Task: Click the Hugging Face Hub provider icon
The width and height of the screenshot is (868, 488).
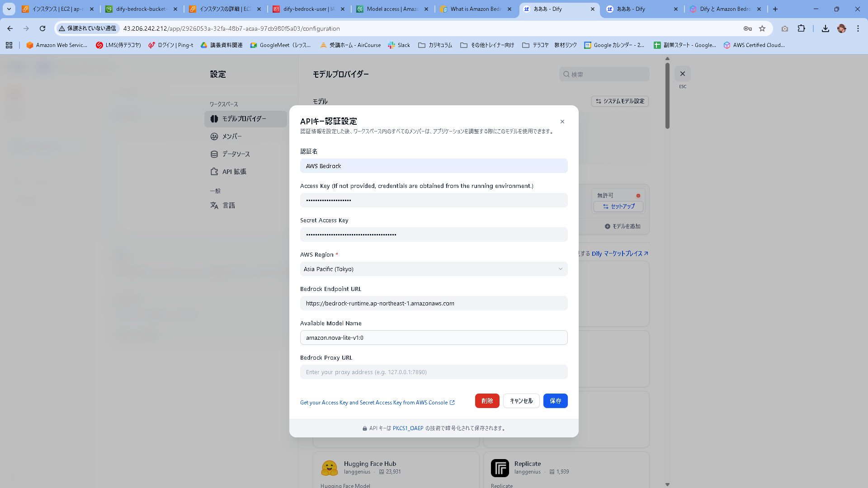Action: click(330, 468)
